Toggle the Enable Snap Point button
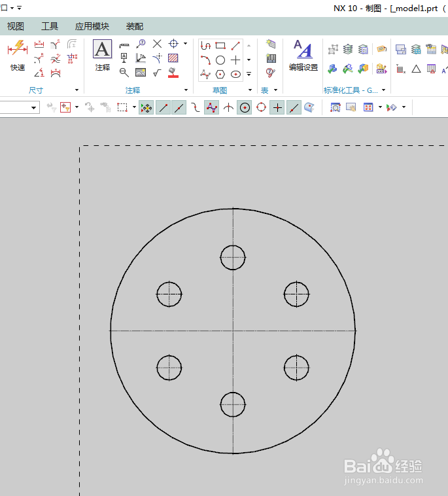 coord(146,107)
